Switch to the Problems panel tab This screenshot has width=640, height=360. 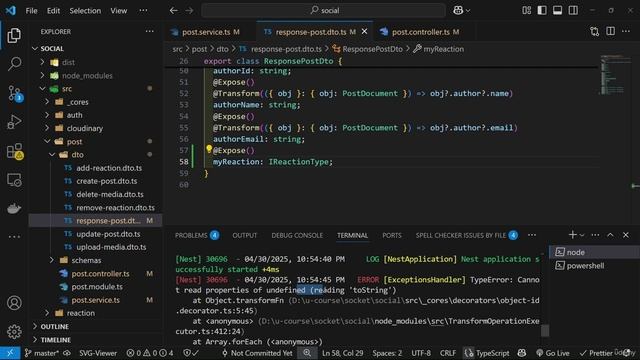click(197, 236)
